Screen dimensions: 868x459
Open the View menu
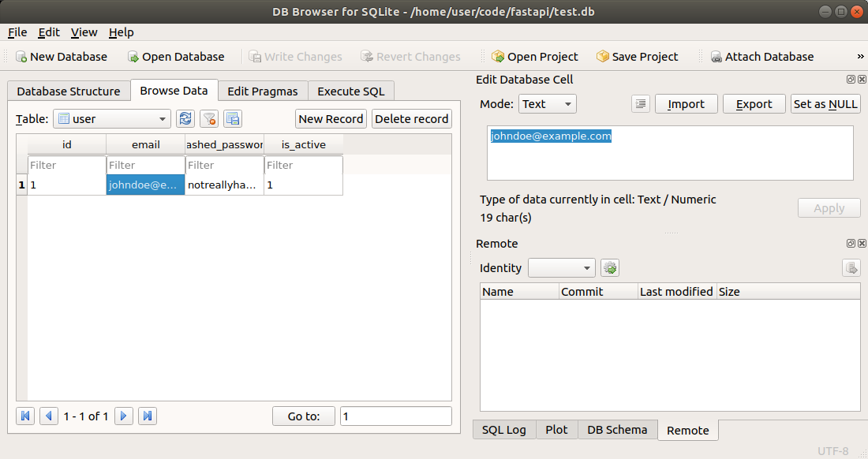(84, 32)
